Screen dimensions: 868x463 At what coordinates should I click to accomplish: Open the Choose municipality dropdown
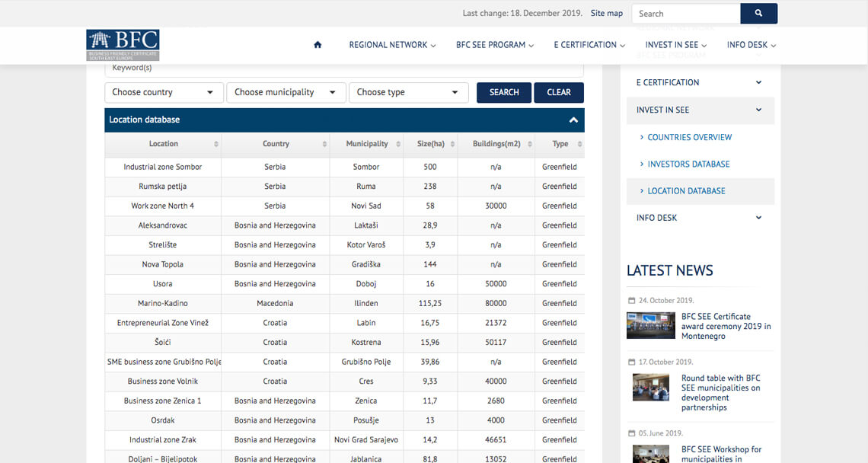[x=286, y=92]
